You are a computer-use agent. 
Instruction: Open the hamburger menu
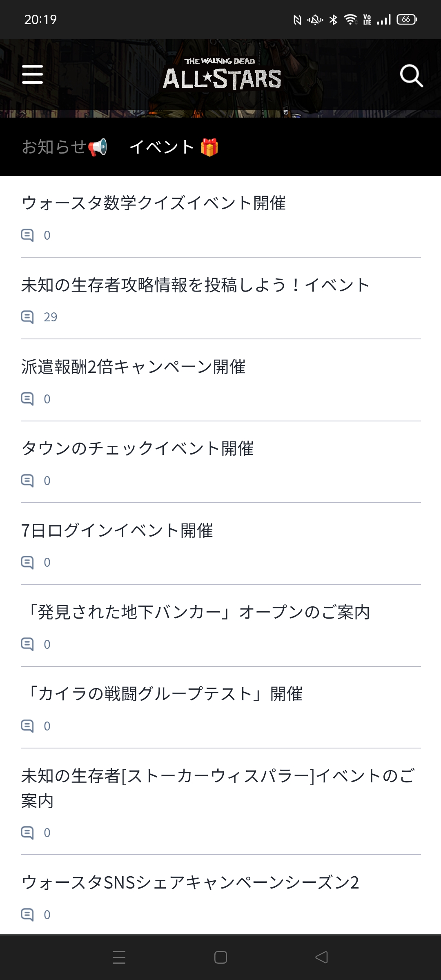(x=32, y=75)
